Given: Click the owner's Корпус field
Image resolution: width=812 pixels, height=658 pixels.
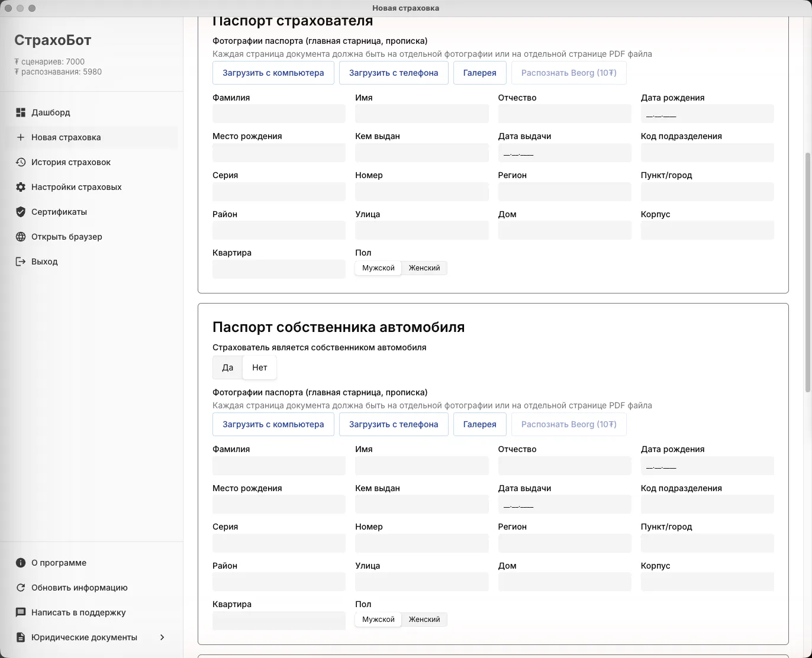Looking at the screenshot, I should click(707, 582).
